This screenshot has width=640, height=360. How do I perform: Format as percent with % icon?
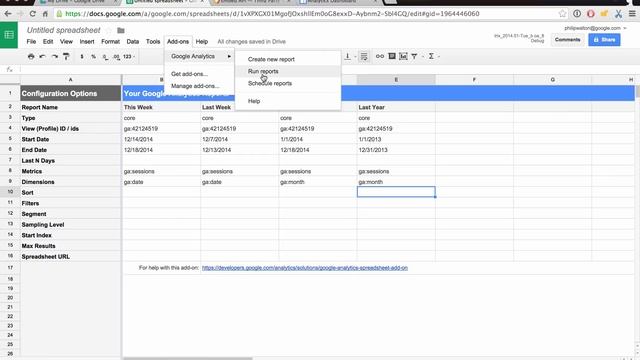pos(93,56)
